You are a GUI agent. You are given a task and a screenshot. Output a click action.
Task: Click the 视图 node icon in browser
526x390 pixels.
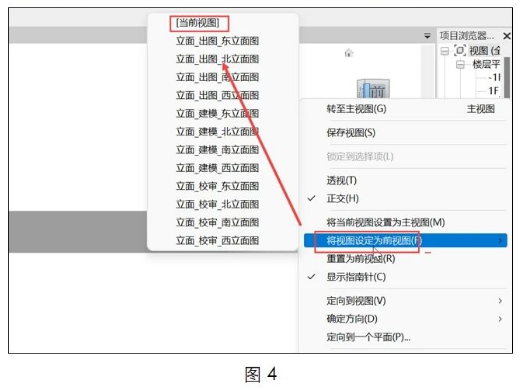tap(460, 51)
